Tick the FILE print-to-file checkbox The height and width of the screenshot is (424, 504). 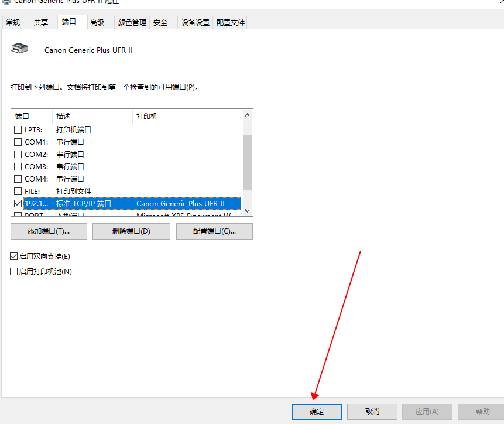pyautogui.click(x=18, y=192)
